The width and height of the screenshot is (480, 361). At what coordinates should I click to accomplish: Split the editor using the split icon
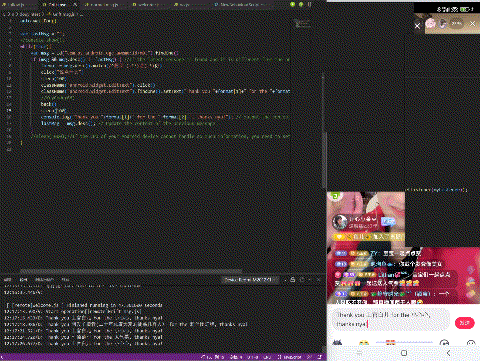click(x=309, y=4)
